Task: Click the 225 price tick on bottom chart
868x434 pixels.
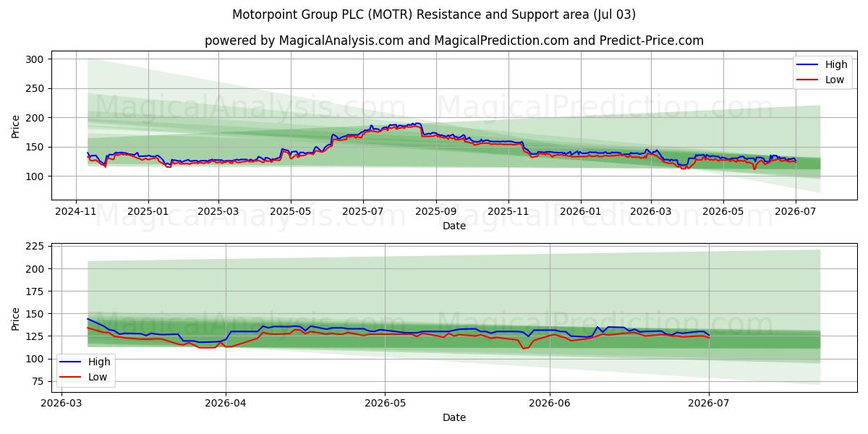Action: click(x=35, y=247)
